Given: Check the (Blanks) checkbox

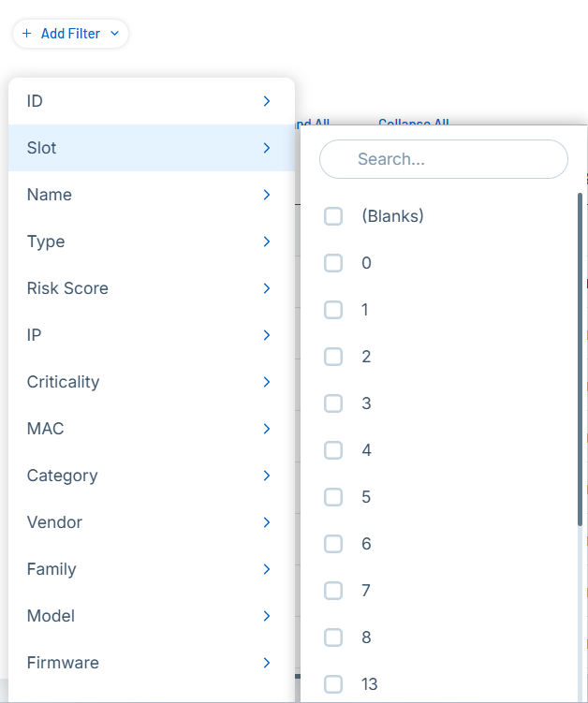Looking at the screenshot, I should click(333, 216).
